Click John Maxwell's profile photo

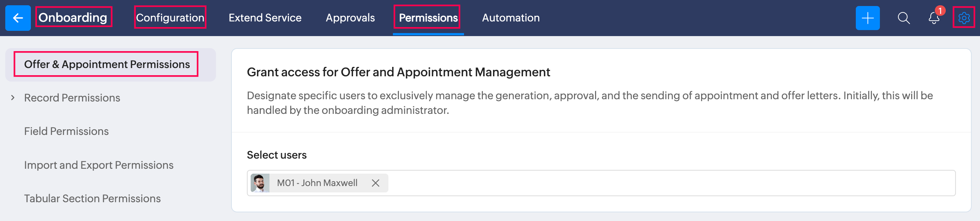260,183
